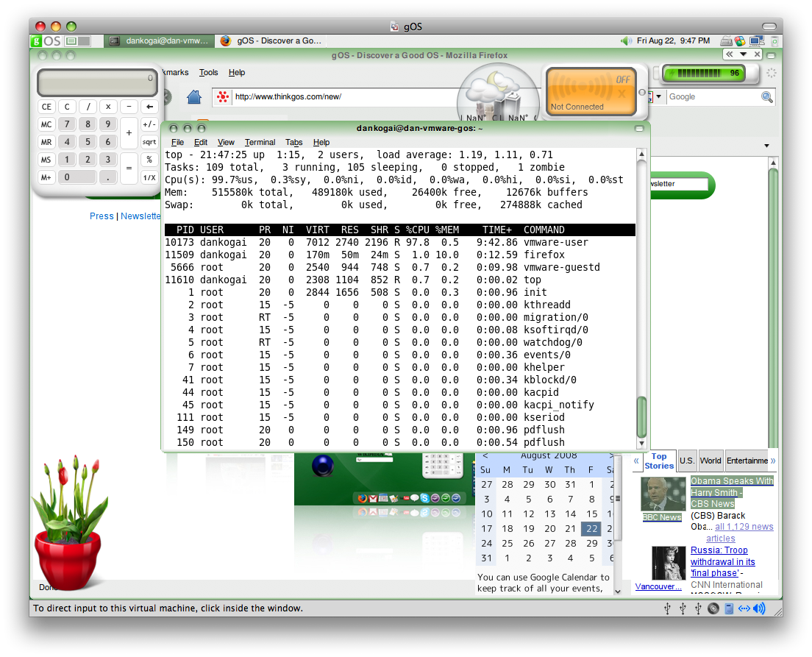Open terminal Tabs menu
Viewport: 812px width, 657px height.
point(293,143)
